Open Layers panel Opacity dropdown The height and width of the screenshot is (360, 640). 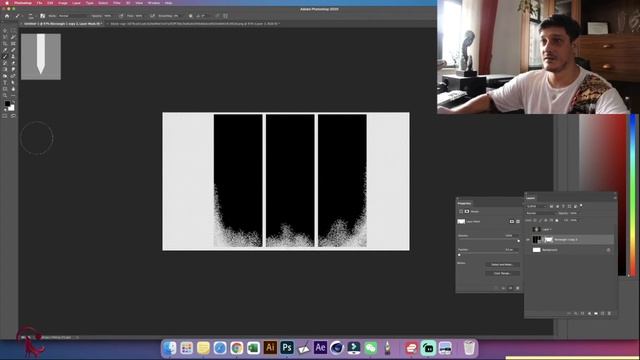(x=575, y=213)
